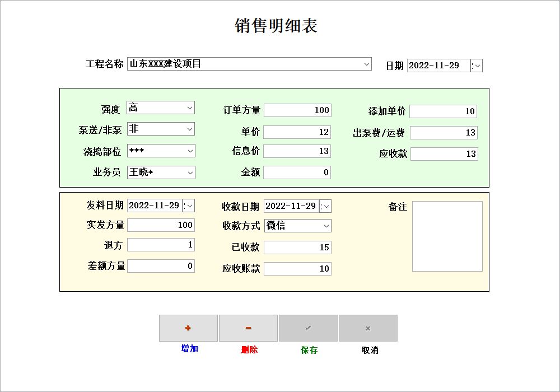Click the 工程名称 label

(104, 64)
